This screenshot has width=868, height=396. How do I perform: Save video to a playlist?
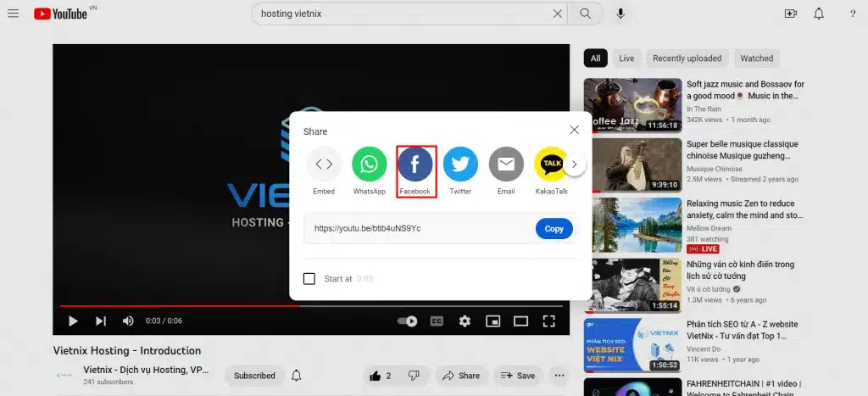click(518, 376)
